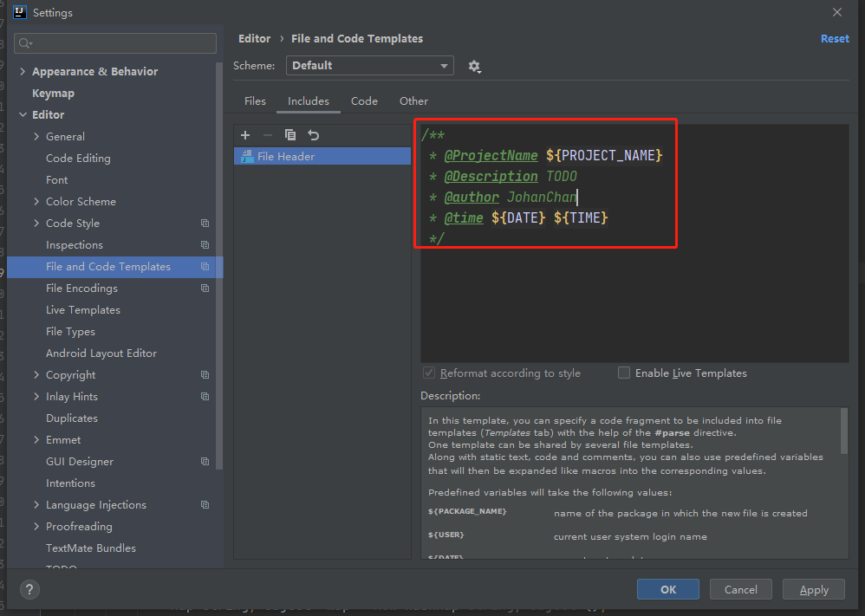
Task: Collapse the Editor settings section
Action: pos(23,115)
